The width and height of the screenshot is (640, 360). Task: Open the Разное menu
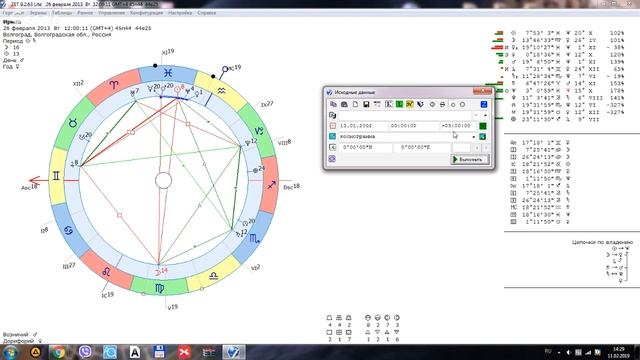tap(85, 13)
